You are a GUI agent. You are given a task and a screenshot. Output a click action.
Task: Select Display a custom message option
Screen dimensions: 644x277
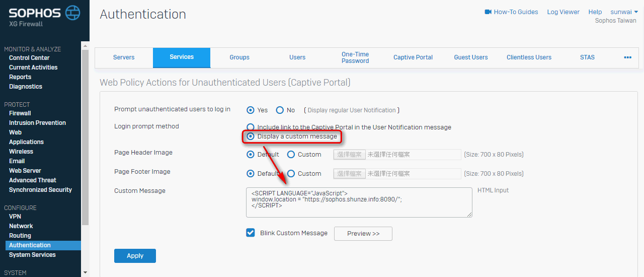[x=251, y=136]
